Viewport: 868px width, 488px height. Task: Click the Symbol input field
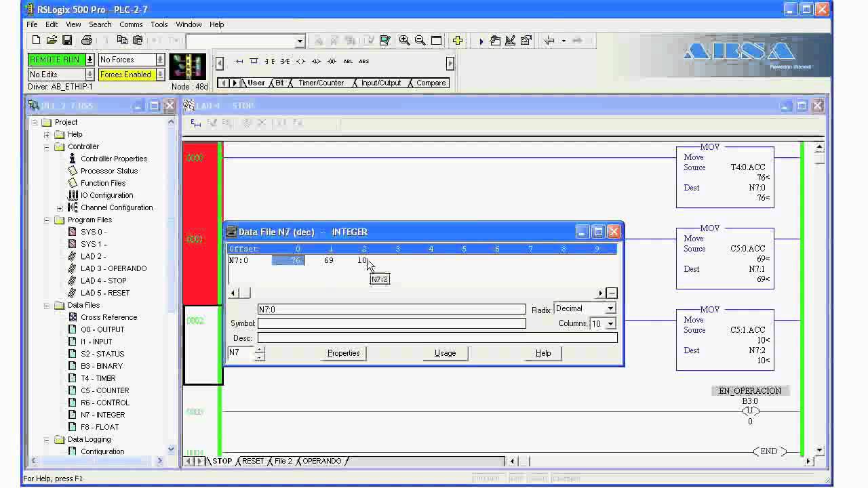(391, 323)
